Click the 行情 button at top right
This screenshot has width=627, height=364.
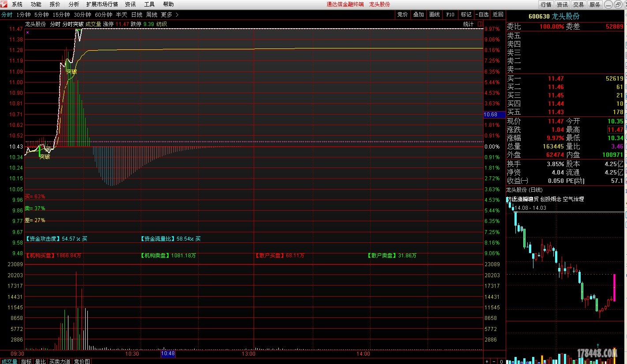pos(546,4)
